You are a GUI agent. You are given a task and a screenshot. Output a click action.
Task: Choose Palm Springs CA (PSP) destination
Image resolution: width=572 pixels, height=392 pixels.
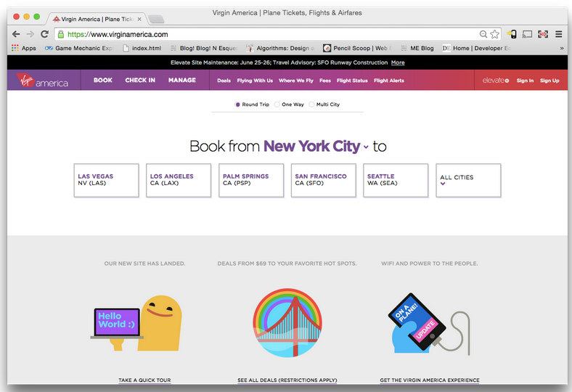coord(251,181)
